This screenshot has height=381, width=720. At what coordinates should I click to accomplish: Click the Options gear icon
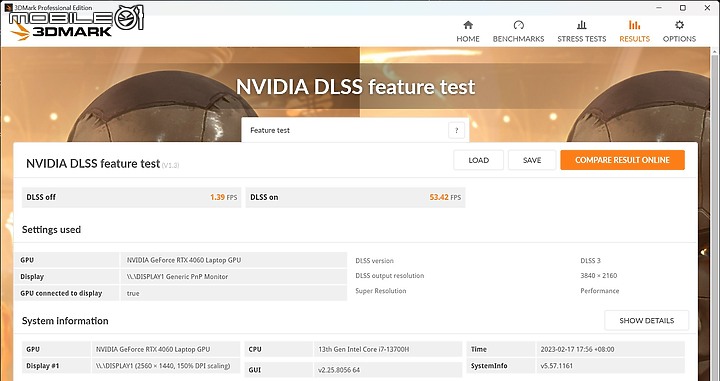tap(679, 25)
